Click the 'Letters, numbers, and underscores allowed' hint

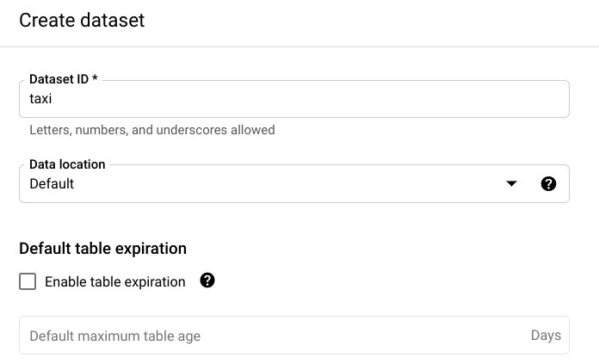pyautogui.click(x=151, y=130)
